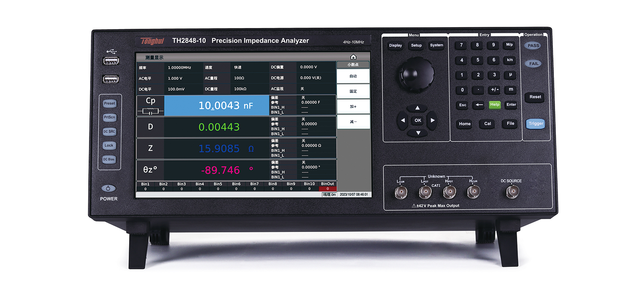
Task: Toggle the DC SRC button
Action: coord(109,132)
